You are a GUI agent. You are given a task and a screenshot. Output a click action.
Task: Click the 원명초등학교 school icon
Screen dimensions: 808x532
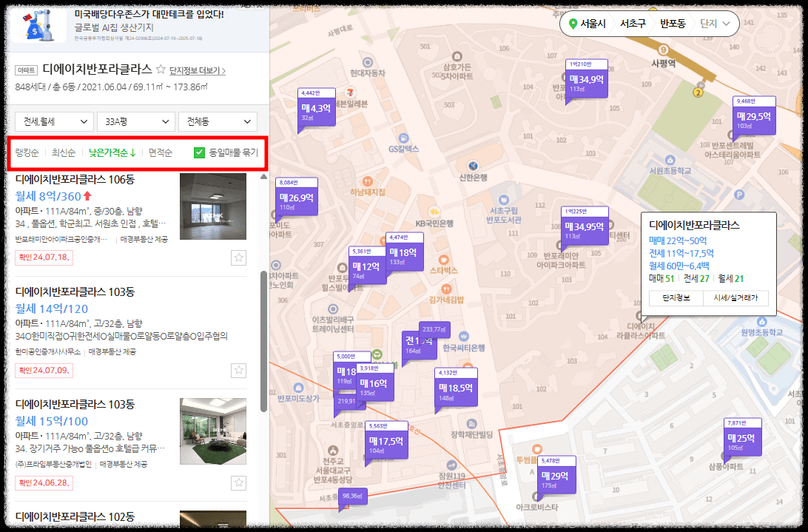tap(761, 322)
